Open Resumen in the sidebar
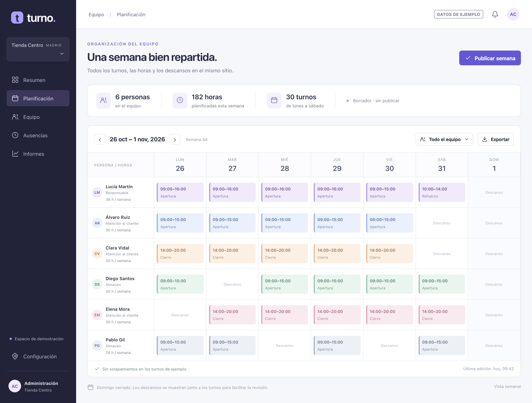 (x=38, y=80)
